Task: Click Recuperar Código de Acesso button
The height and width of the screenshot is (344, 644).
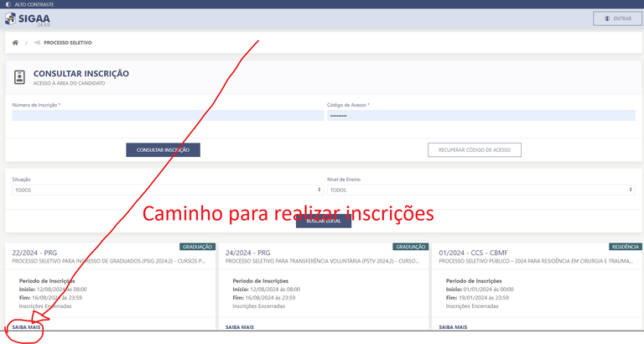Action: tap(475, 150)
